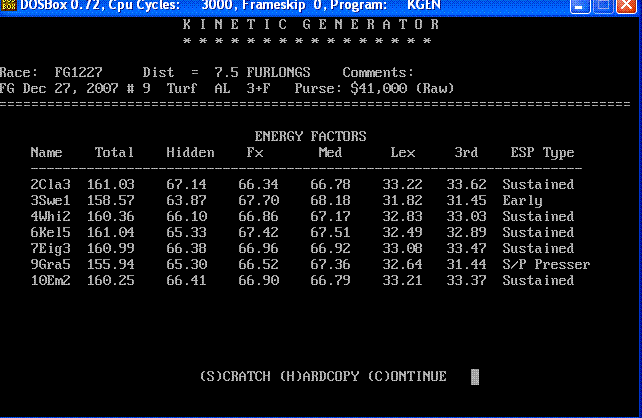Click the Med column header
Image resolution: width=642 pixels, height=418 pixels.
330,153
